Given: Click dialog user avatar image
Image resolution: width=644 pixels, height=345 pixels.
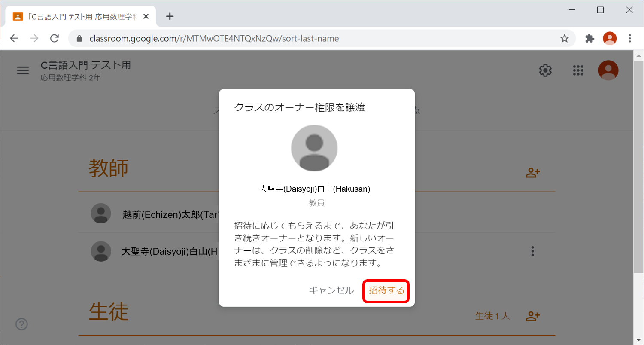Looking at the screenshot, I should [314, 148].
